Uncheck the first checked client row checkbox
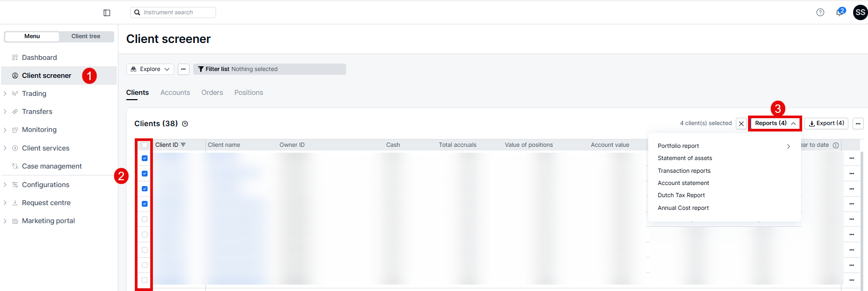 coord(144,158)
